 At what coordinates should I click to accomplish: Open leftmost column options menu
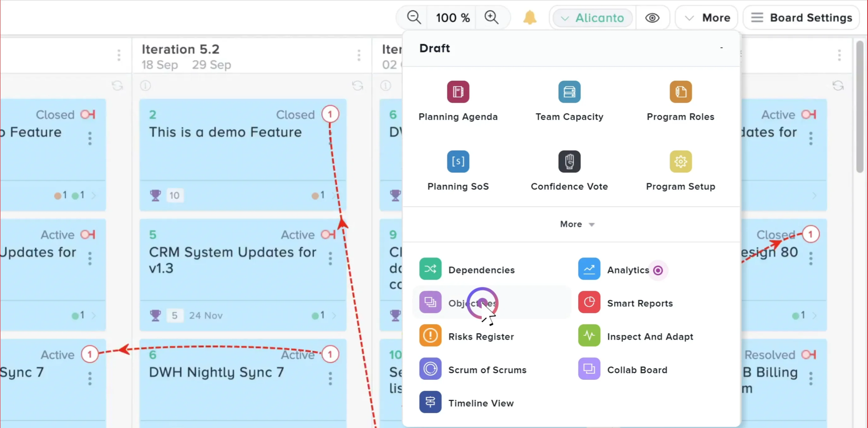pyautogui.click(x=119, y=55)
